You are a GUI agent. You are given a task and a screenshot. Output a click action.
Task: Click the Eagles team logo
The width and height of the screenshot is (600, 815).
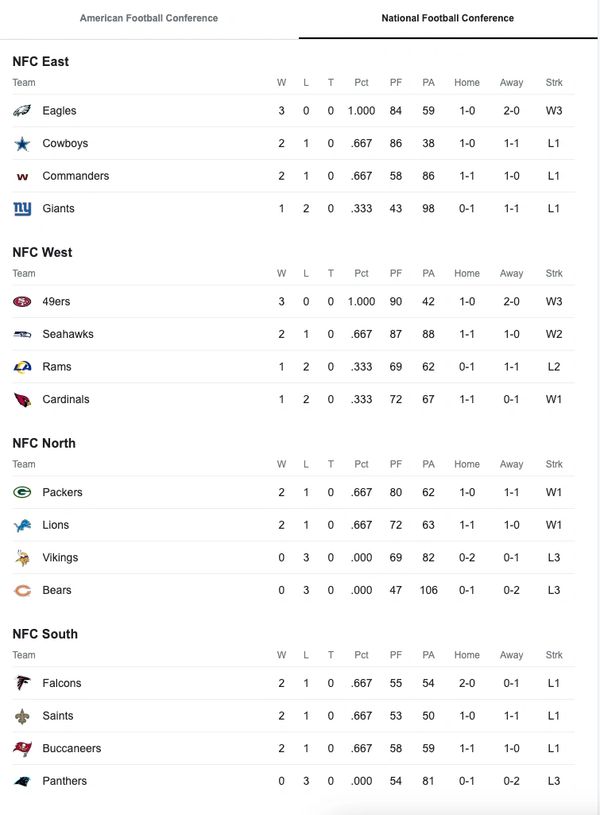pos(22,111)
